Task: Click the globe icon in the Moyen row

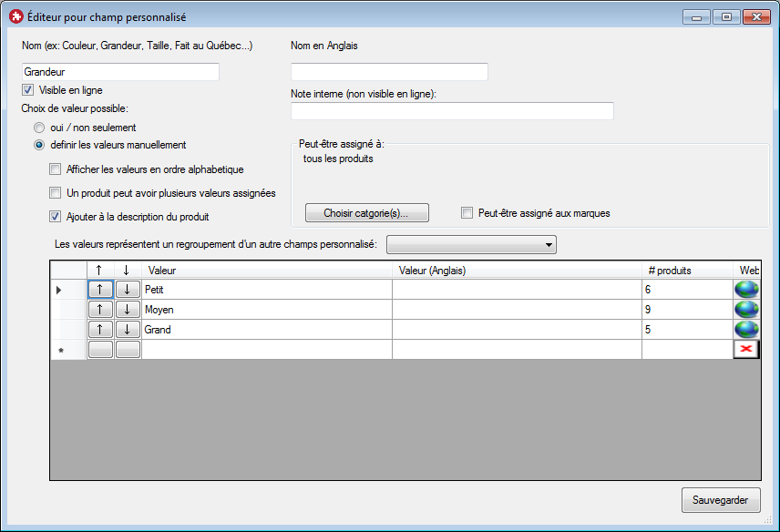Action: point(746,310)
